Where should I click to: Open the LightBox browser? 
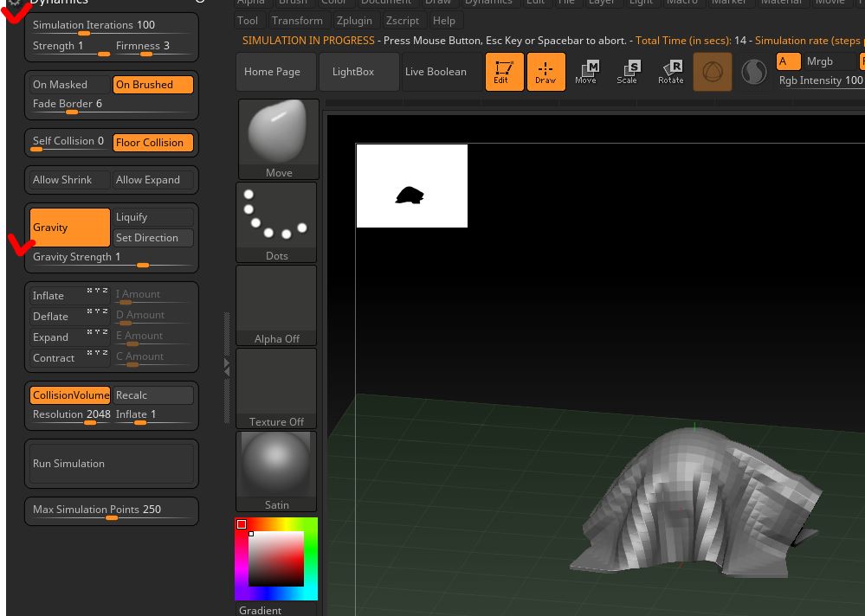(x=359, y=72)
